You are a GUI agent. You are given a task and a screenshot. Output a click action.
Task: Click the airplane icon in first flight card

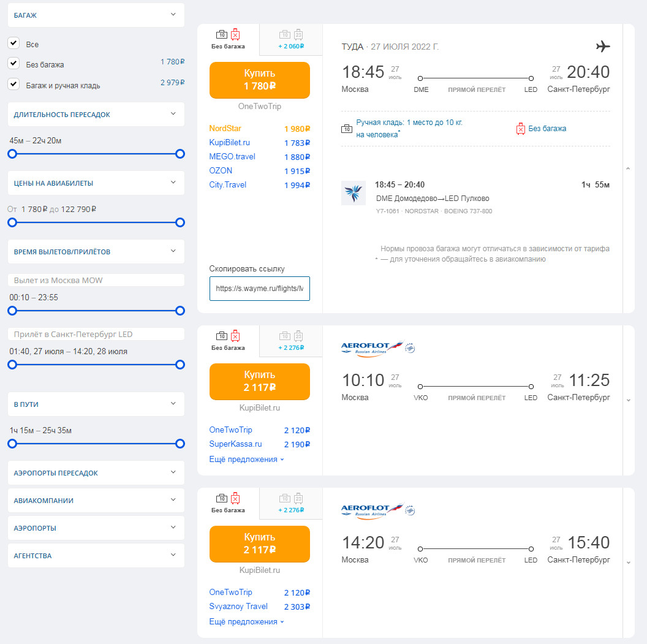(603, 47)
